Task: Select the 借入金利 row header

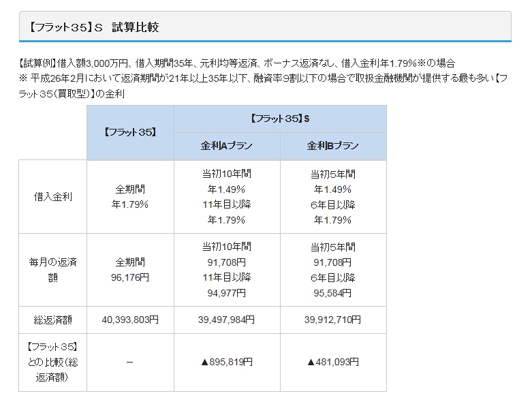Action: (53, 196)
